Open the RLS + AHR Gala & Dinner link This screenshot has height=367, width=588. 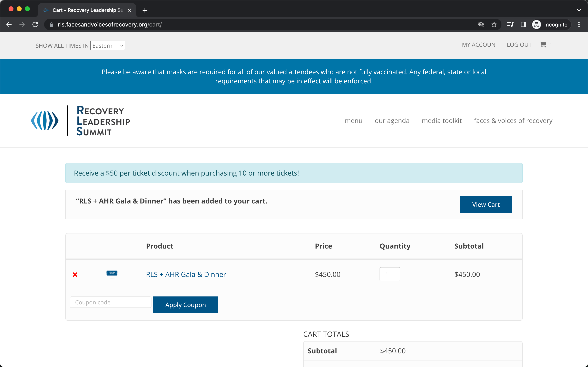186,274
